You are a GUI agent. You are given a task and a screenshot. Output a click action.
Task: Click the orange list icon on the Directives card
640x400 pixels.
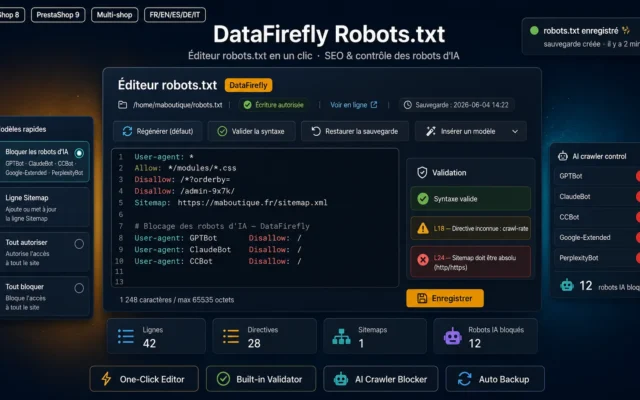(x=231, y=336)
